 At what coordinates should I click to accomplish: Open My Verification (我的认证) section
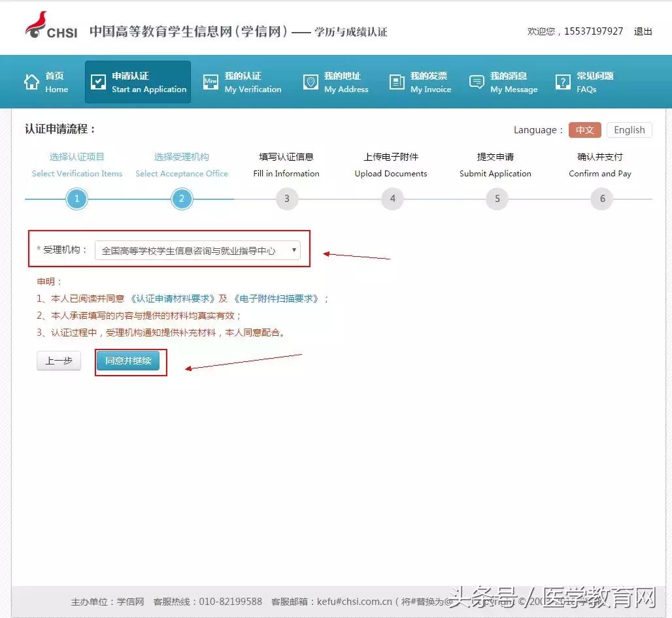pos(210,82)
